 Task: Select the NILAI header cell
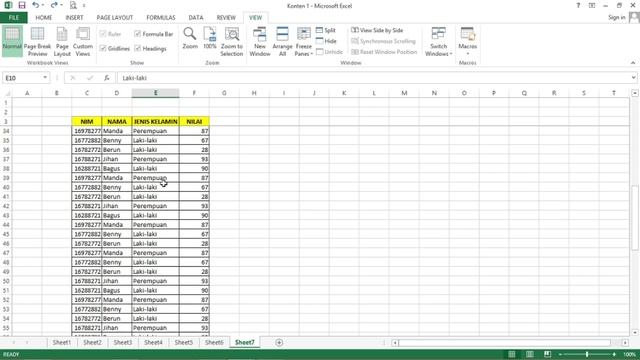194,122
